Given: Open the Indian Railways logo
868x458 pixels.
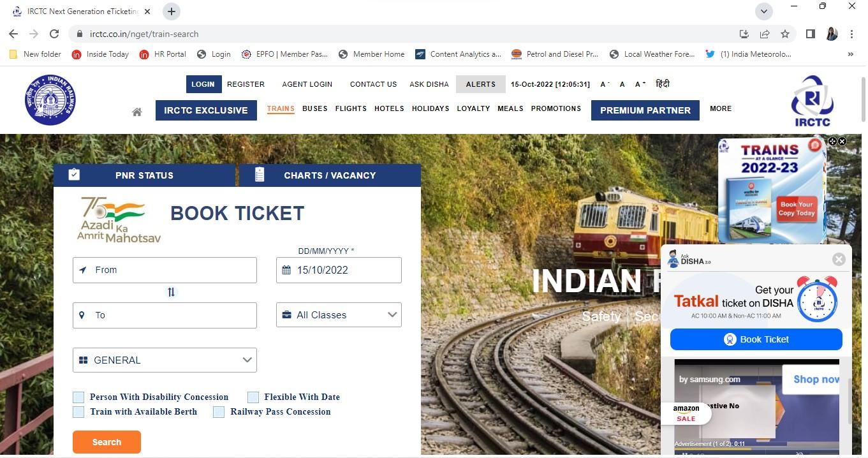Looking at the screenshot, I should click(51, 100).
